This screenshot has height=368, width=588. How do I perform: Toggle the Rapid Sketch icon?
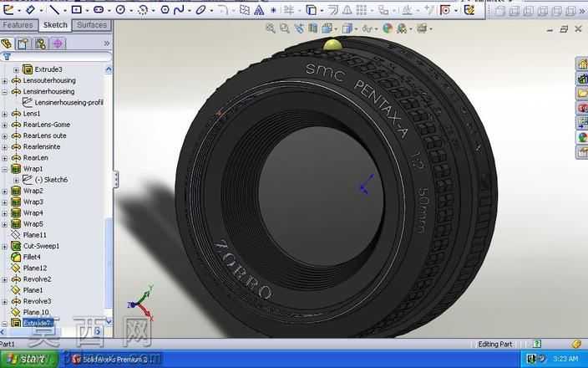[x=469, y=10]
